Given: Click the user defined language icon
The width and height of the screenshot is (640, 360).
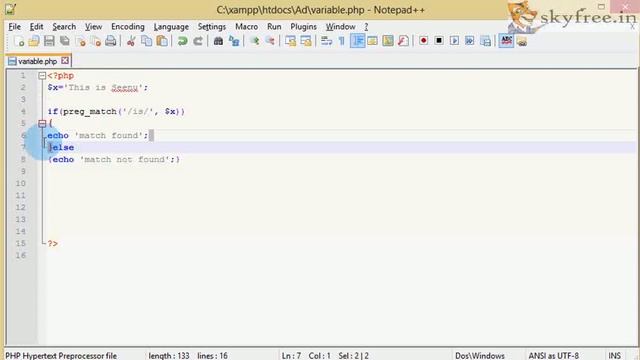Looking at the screenshot, I should pos(372,41).
